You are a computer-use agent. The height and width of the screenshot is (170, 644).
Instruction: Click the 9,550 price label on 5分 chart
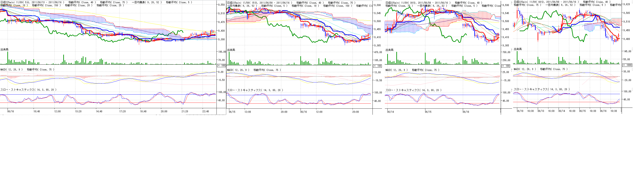221,5
